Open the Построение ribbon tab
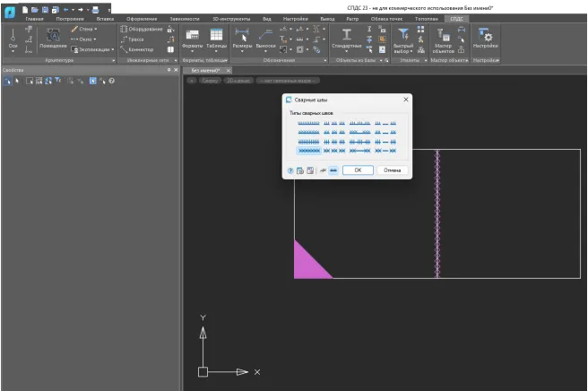 [69, 18]
